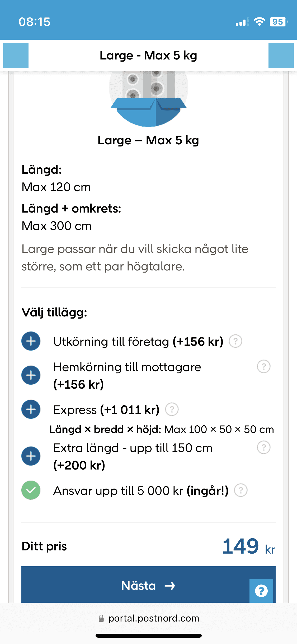Tap the Ditt pris 149 kr amount
297x644 pixels.
[x=248, y=546]
